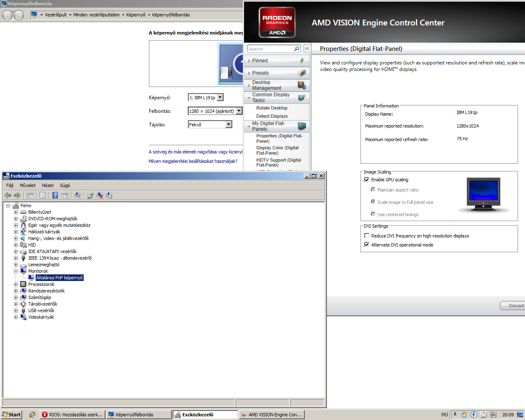Expand USB-vezérlők tree node

tap(16, 310)
